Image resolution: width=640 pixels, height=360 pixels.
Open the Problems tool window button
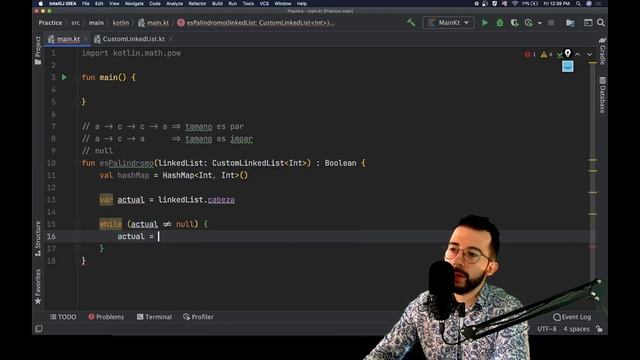click(x=106, y=317)
